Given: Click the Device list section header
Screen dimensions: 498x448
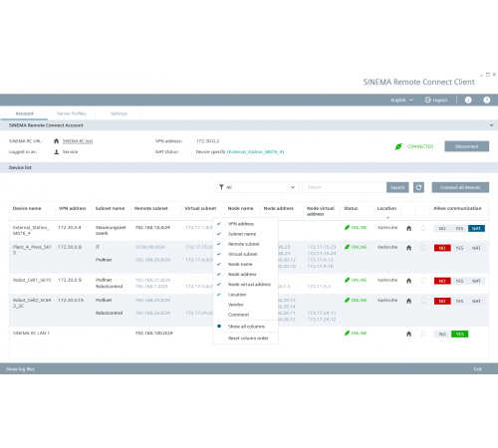Looking at the screenshot, I should [249, 167].
